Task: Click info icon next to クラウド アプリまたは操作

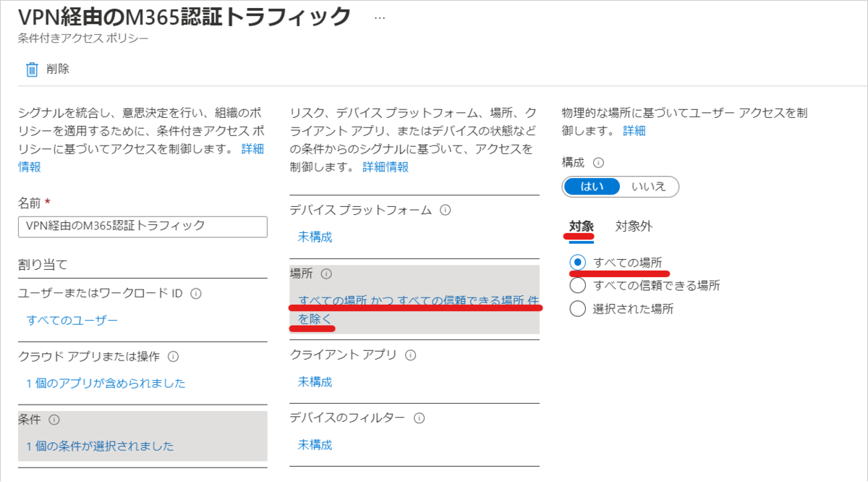Action: tap(174, 357)
